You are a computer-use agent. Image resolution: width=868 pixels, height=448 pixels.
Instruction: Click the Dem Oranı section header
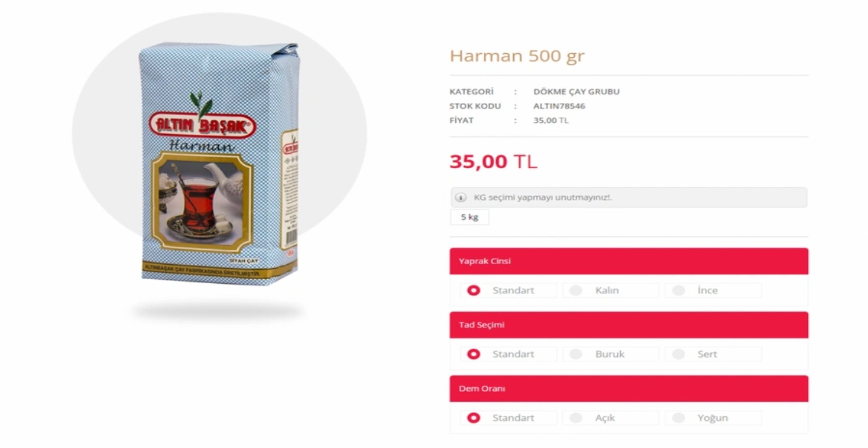click(629, 388)
